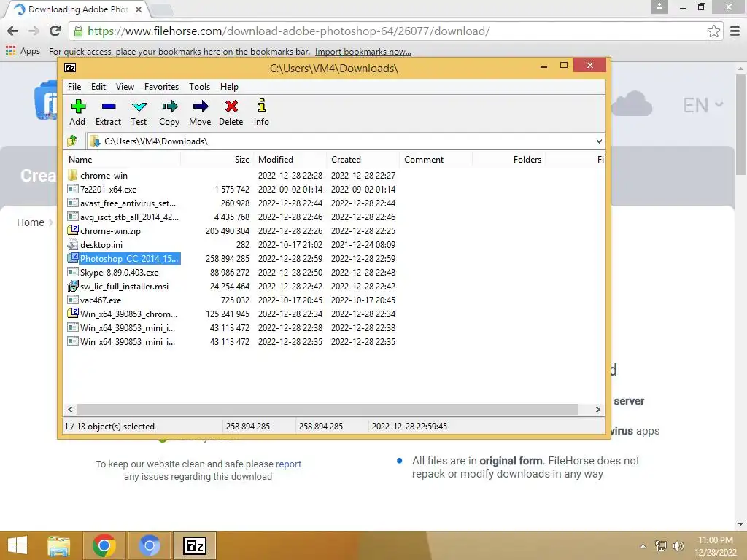Image resolution: width=747 pixels, height=560 pixels.
Task: Click the Chrome new tab button
Action: point(162,9)
